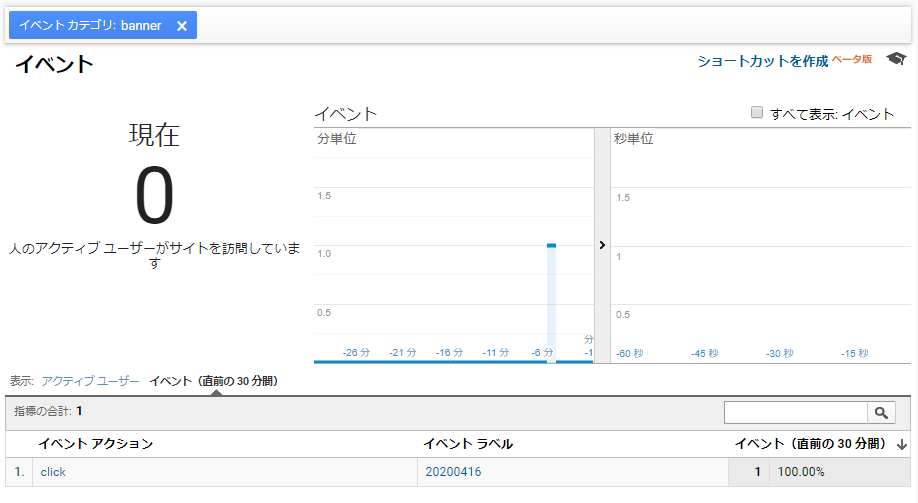The width and height of the screenshot is (918, 503).
Task: Click the sort arrow on the events column
Action: click(902, 445)
